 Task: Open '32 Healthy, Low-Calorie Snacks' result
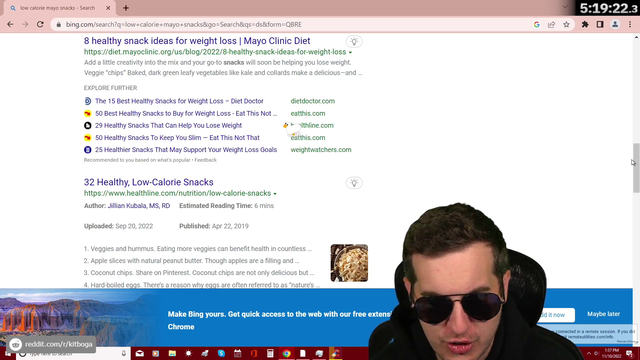pos(149,182)
